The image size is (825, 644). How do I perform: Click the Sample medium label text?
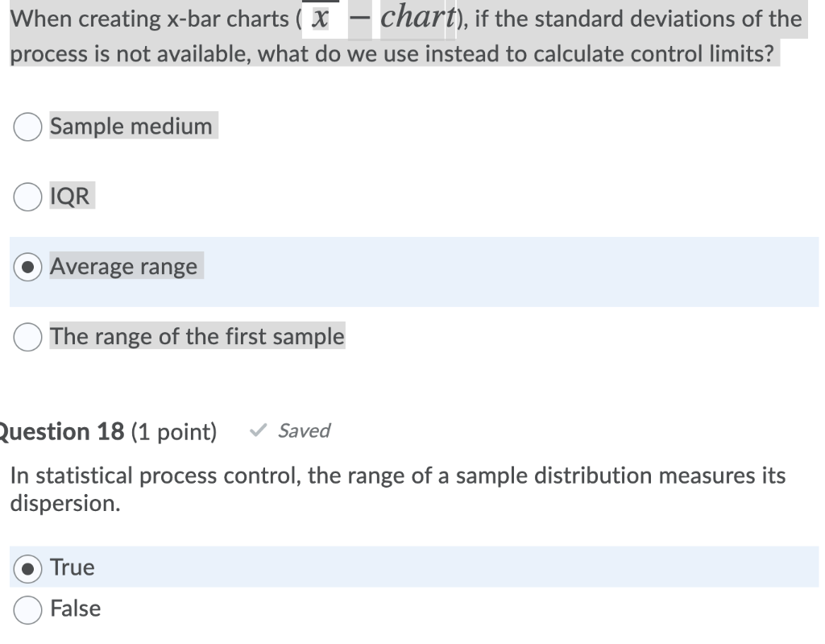point(131,127)
